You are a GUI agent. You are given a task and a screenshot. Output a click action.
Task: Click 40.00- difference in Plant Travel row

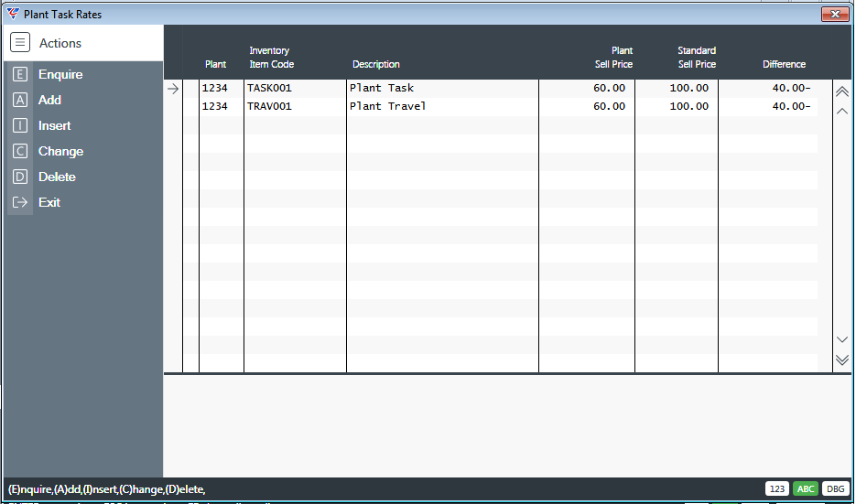click(792, 106)
